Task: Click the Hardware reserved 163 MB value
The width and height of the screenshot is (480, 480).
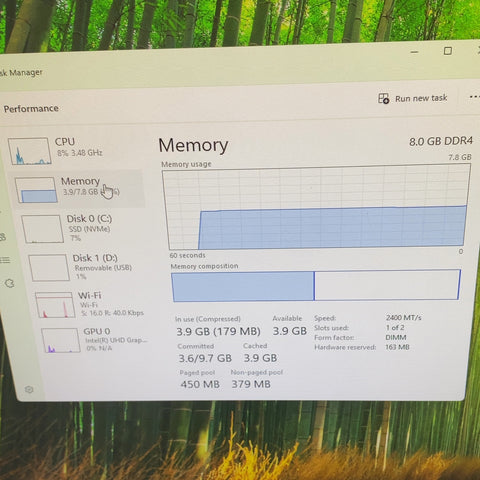Action: (397, 347)
